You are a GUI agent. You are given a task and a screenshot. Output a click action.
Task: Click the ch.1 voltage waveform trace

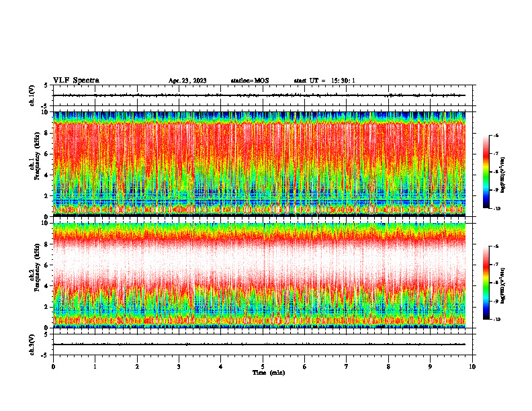point(259,95)
